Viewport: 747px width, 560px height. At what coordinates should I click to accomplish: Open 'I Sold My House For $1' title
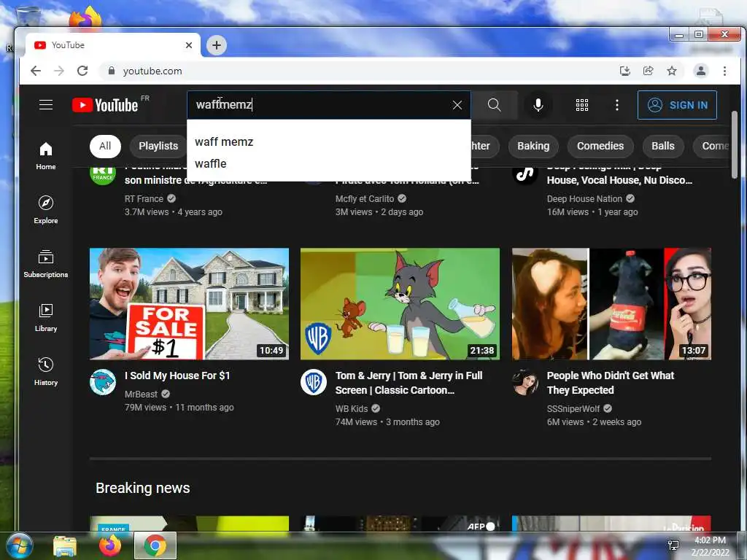[x=177, y=376]
